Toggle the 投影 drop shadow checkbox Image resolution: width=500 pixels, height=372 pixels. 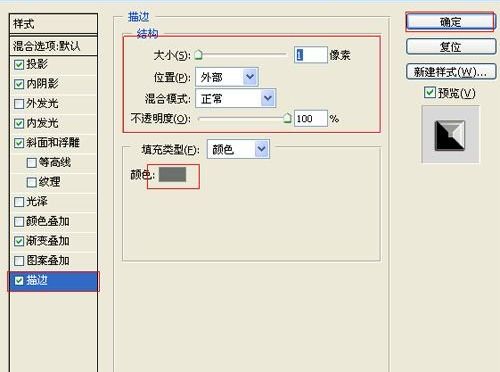click(x=19, y=64)
